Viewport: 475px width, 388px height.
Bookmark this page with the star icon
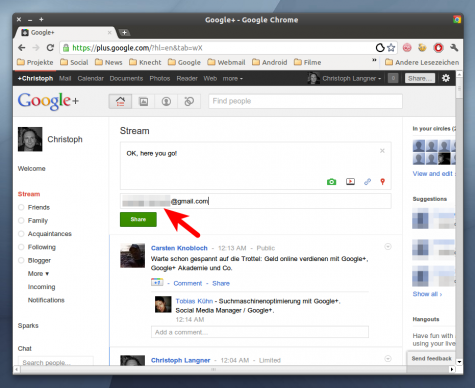[x=391, y=48]
